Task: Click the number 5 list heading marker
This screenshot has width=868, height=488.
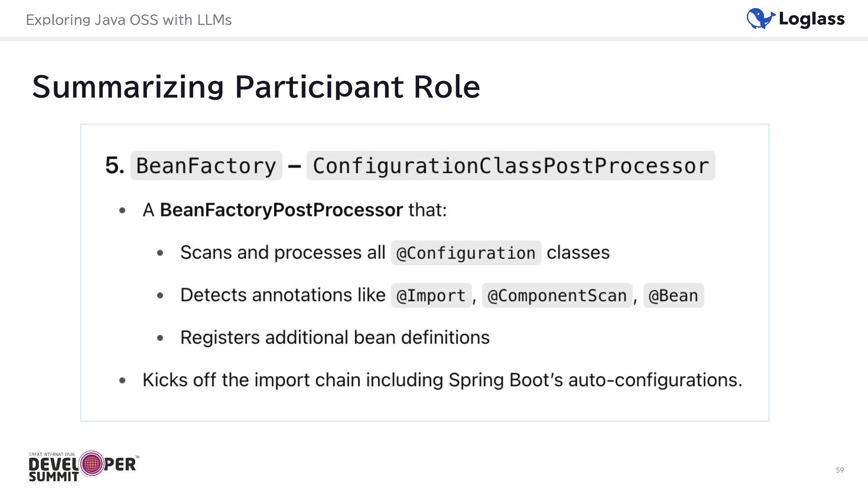Action: click(x=114, y=165)
